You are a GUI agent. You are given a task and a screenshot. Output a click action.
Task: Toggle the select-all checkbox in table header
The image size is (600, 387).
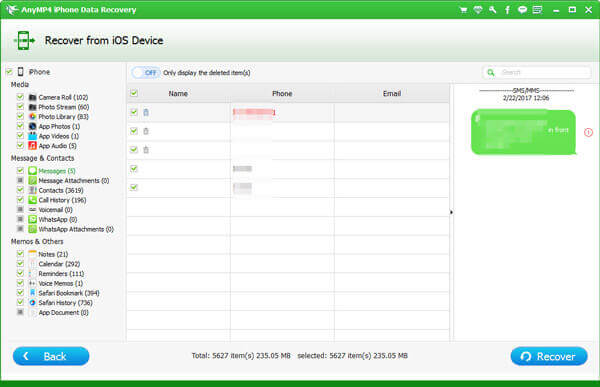134,93
